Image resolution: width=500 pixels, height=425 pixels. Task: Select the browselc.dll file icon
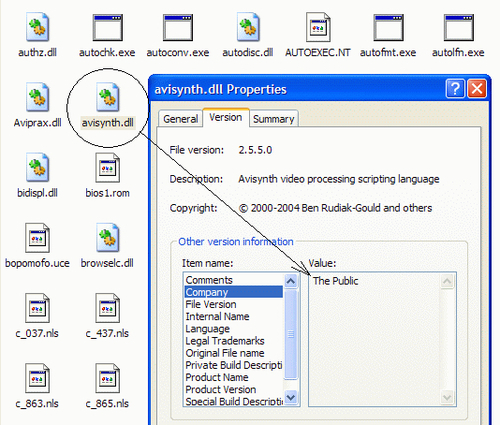click(x=107, y=238)
